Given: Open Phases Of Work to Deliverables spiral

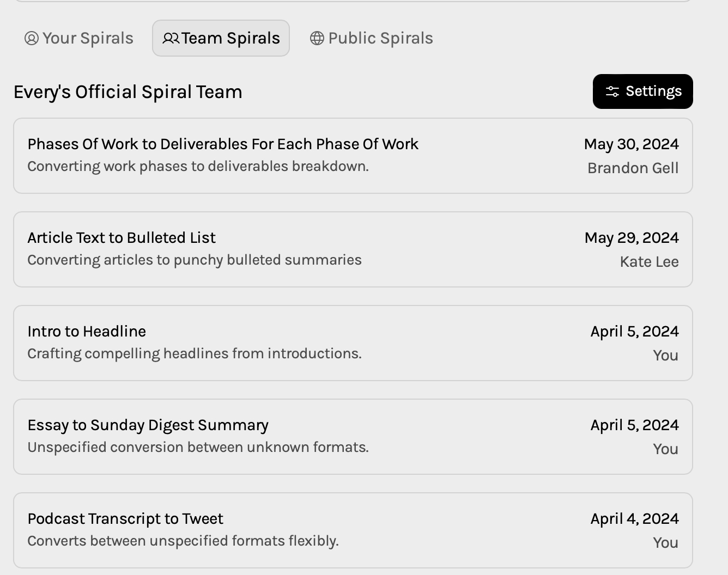Looking at the screenshot, I should [223, 144].
